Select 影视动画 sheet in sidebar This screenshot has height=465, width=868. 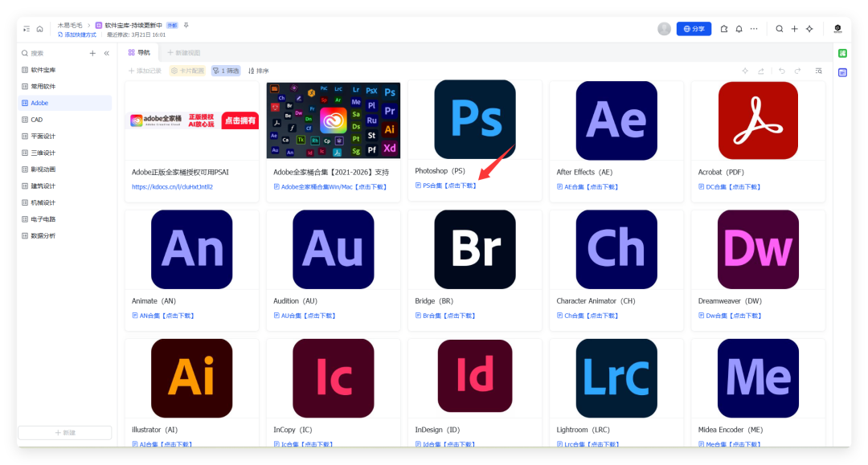65,169
